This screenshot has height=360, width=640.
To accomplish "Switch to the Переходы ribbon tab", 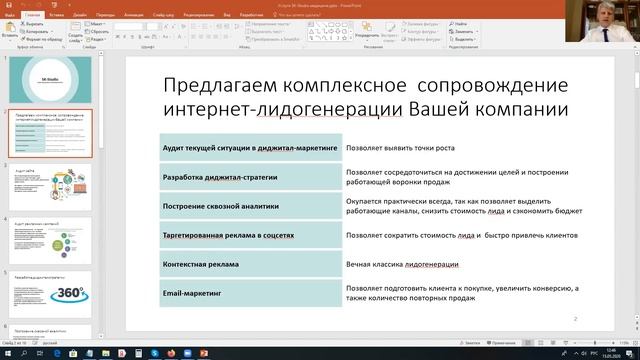I will (x=105, y=15).
